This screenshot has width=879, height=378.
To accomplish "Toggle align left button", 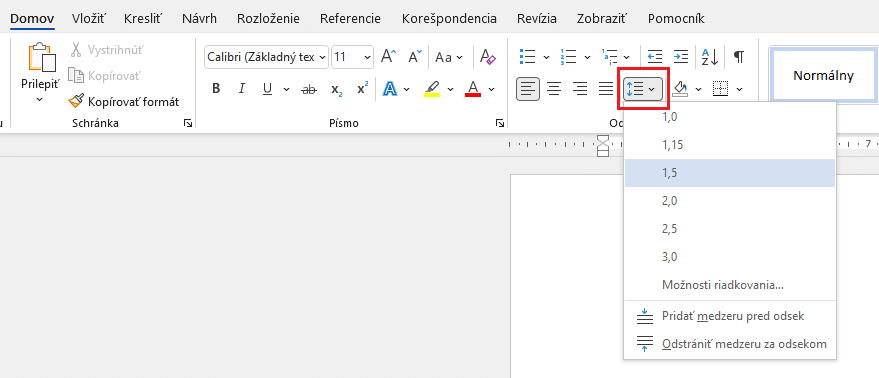I will click(528, 89).
